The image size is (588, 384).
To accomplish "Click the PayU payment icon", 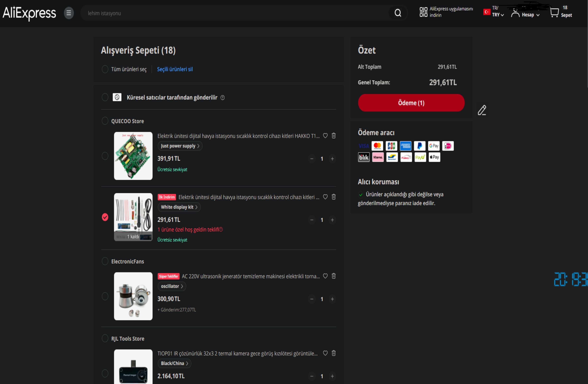I will (x=420, y=157).
